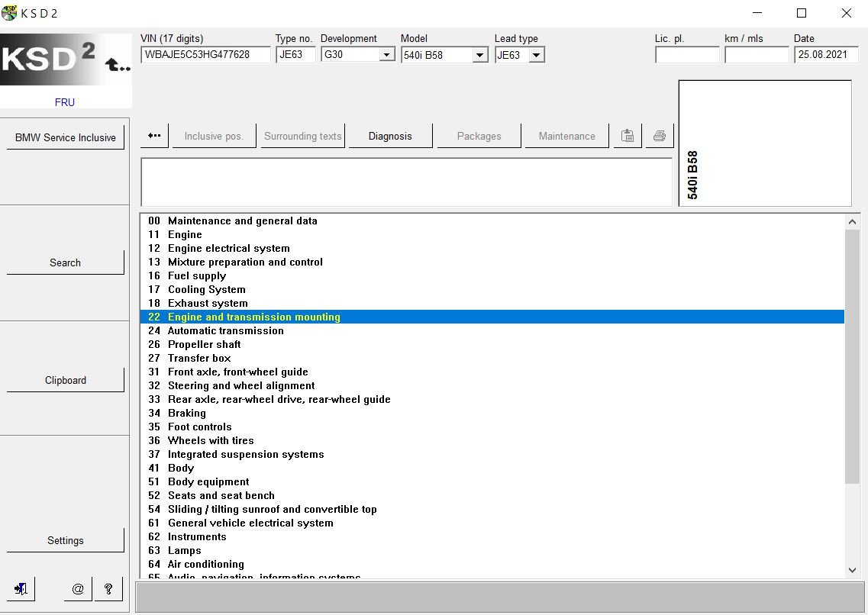Image resolution: width=868 pixels, height=615 pixels.
Task: Open the Diagnosis tab
Action: 390,136
